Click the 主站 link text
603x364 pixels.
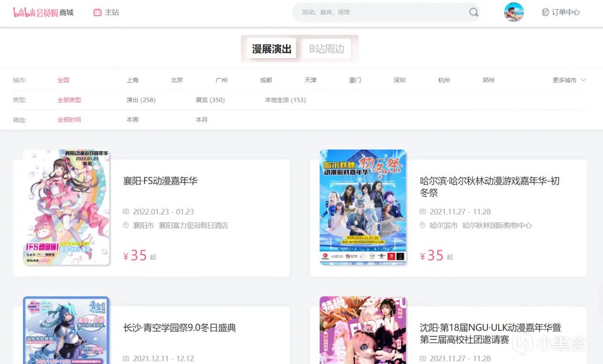(x=112, y=12)
